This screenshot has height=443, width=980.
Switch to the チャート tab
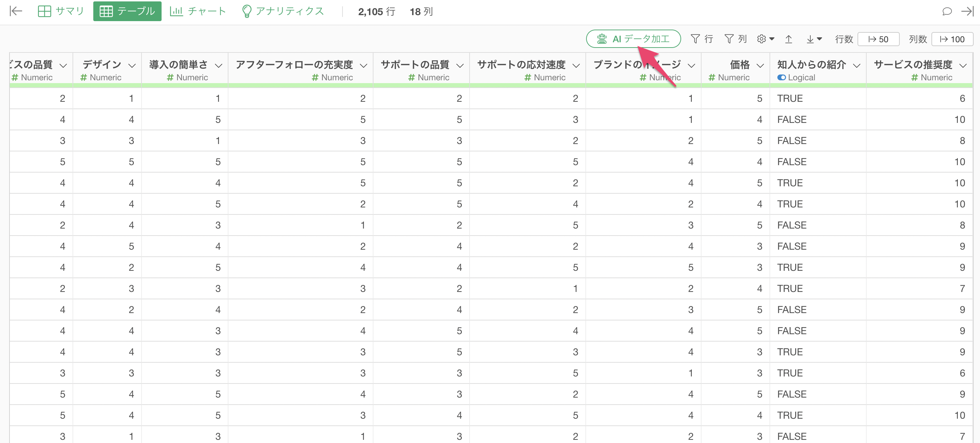(x=198, y=11)
